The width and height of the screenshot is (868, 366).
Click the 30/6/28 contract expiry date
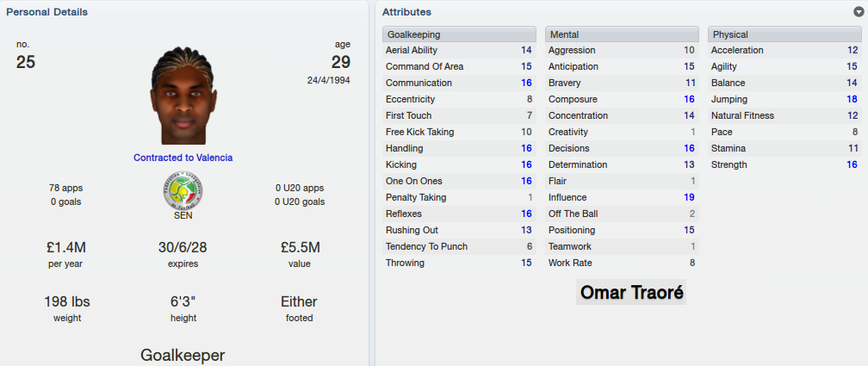(x=183, y=247)
